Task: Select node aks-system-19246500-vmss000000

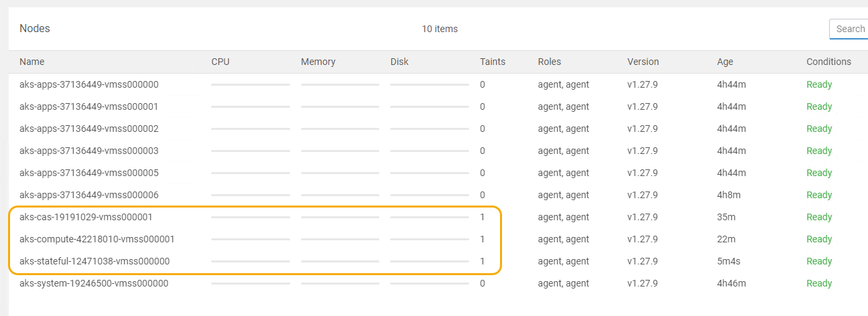Action: [x=94, y=283]
